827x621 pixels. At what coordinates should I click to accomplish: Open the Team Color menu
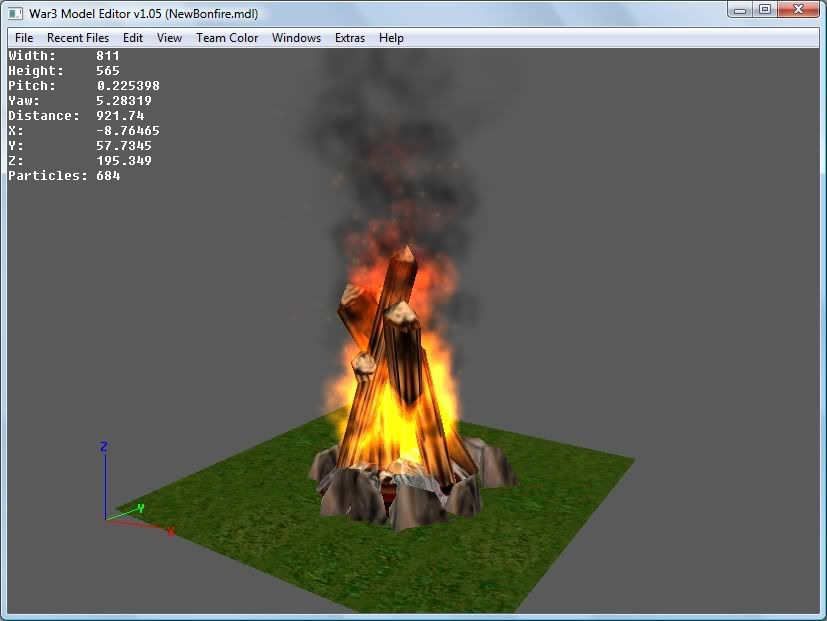(x=227, y=38)
